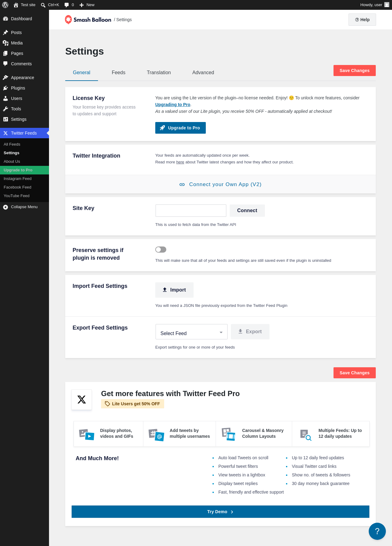
Task: Click the Export button
Action: [x=250, y=332]
